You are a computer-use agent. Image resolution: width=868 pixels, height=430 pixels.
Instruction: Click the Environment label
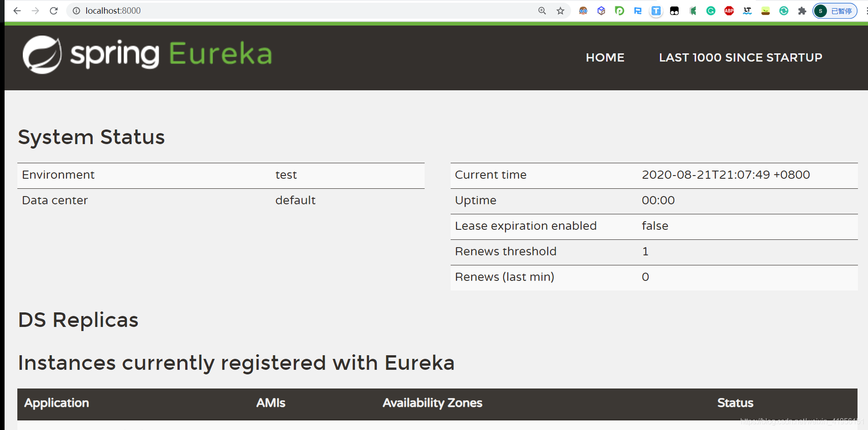click(x=58, y=175)
